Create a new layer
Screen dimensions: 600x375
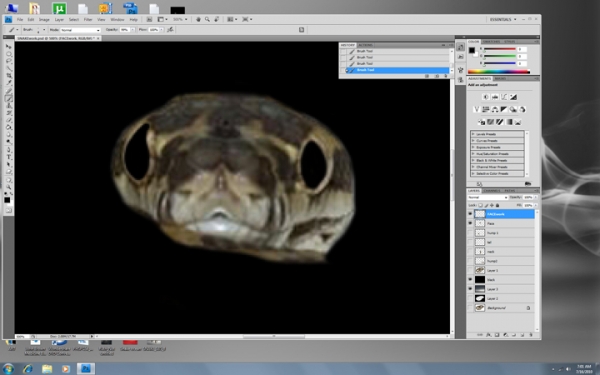tap(522, 335)
